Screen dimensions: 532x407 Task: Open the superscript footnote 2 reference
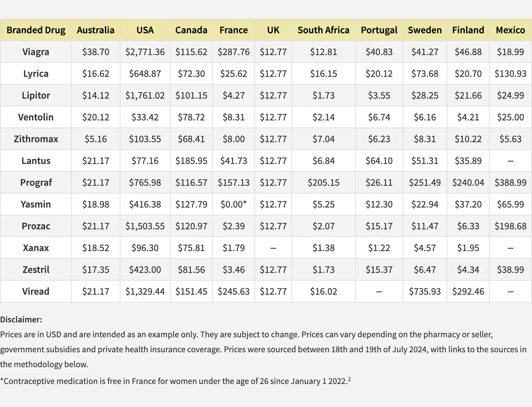(349, 379)
